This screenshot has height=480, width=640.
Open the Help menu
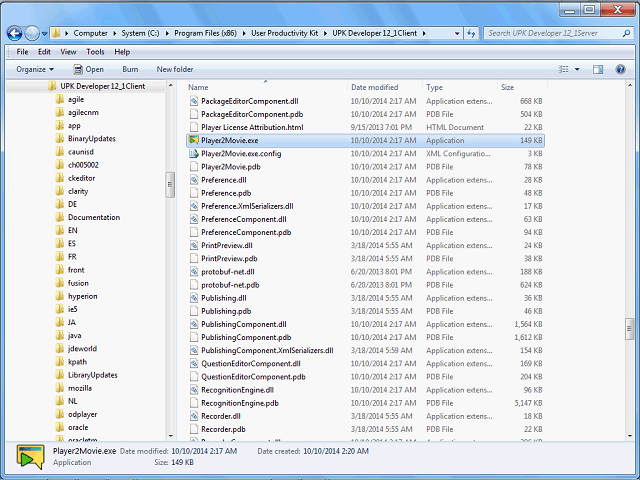click(x=122, y=52)
